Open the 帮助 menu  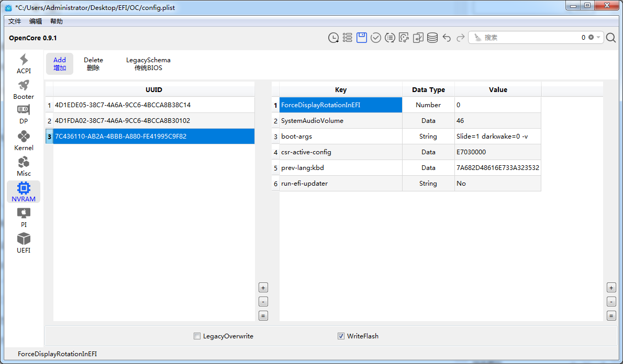point(56,21)
